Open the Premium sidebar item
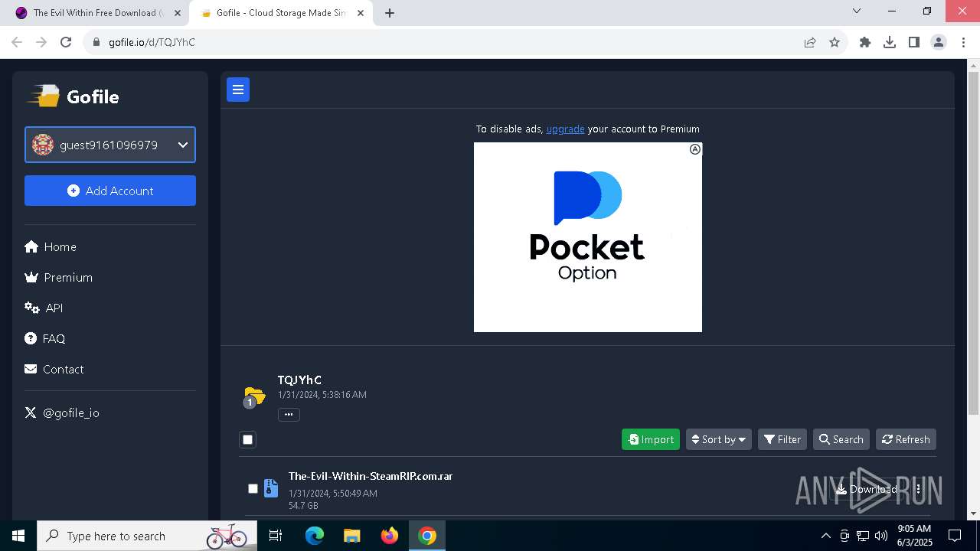The width and height of the screenshot is (980, 551). tap(59, 277)
